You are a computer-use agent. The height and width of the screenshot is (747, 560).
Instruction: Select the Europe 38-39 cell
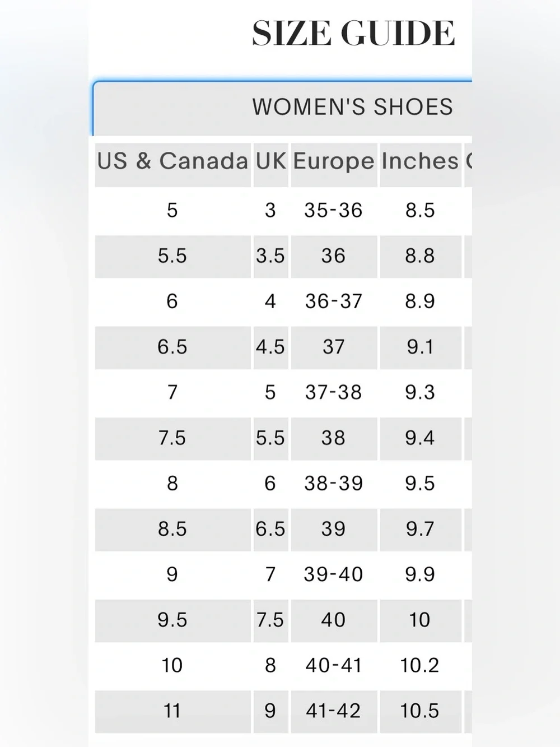(334, 484)
